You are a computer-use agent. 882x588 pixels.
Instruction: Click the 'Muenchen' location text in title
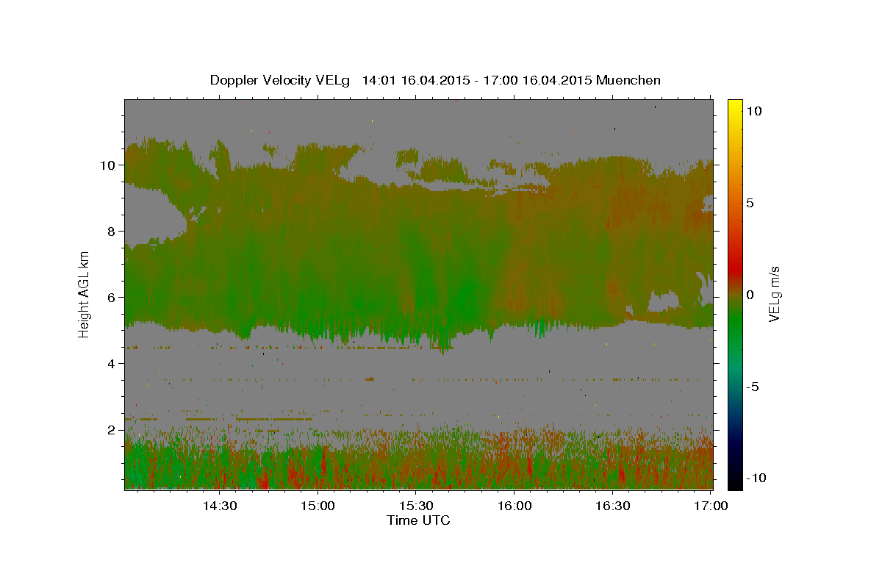pos(628,80)
